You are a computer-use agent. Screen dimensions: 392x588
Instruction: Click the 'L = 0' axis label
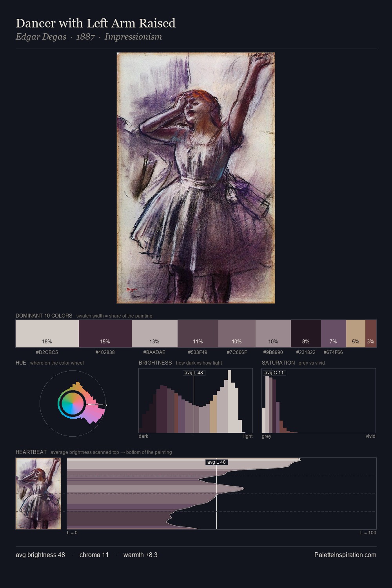point(72,532)
